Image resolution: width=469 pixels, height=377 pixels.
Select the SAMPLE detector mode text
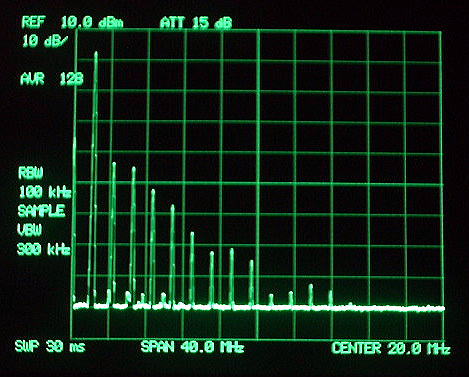pyautogui.click(x=41, y=211)
